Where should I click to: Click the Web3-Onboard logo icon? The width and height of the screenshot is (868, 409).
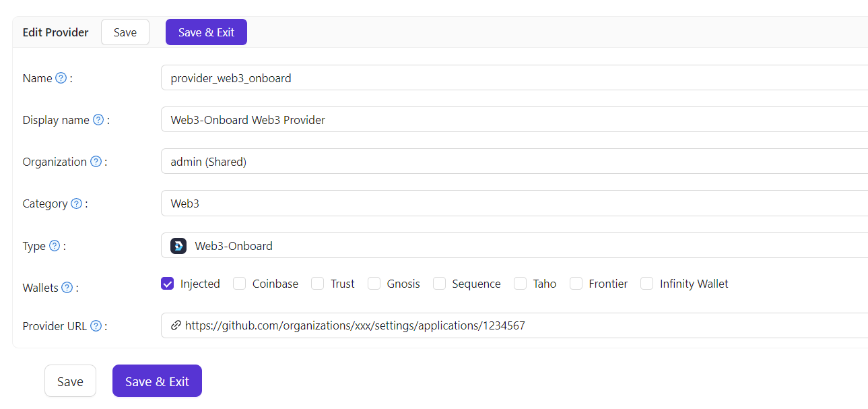coord(178,245)
